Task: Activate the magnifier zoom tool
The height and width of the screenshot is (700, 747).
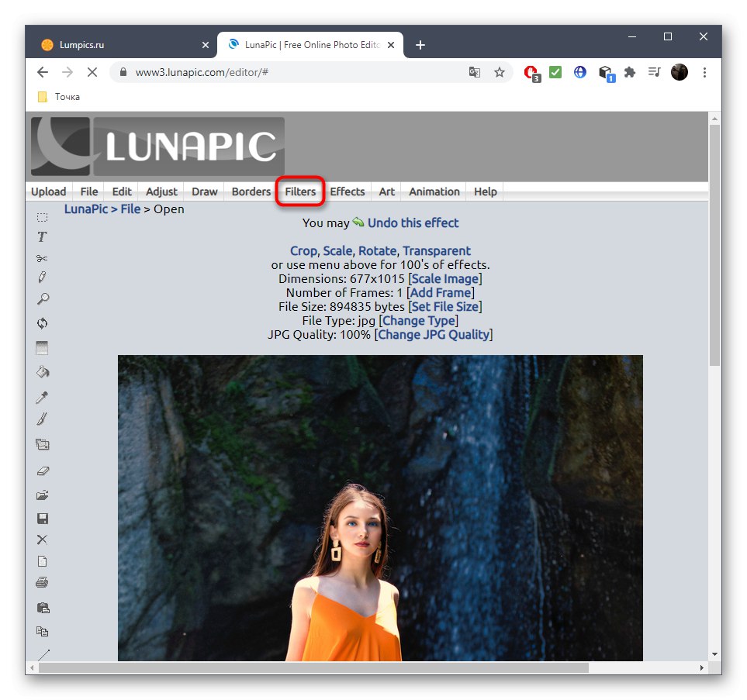Action: click(43, 299)
